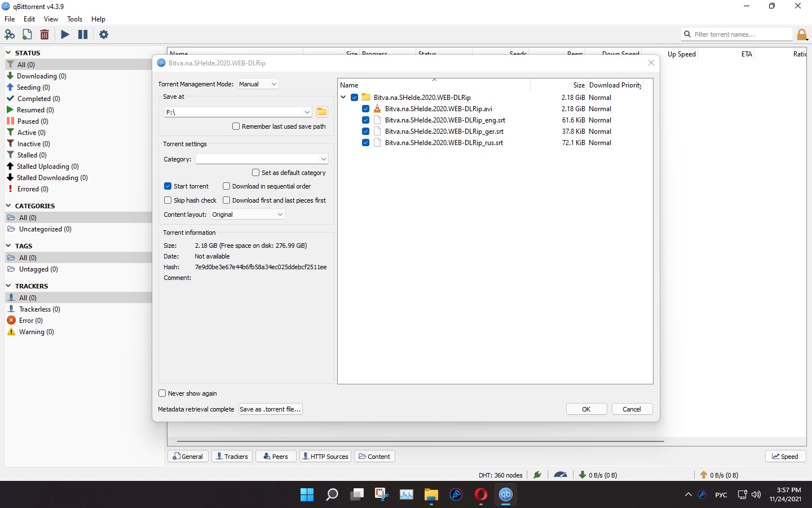The width and height of the screenshot is (812, 508).
Task: Click OK to add the torrent
Action: tap(586, 409)
